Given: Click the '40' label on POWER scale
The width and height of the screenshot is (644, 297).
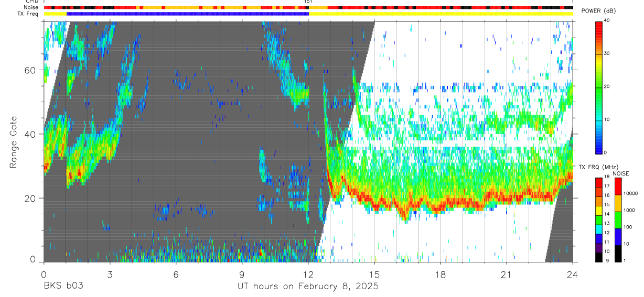Looking at the screenshot, I should coord(608,21).
